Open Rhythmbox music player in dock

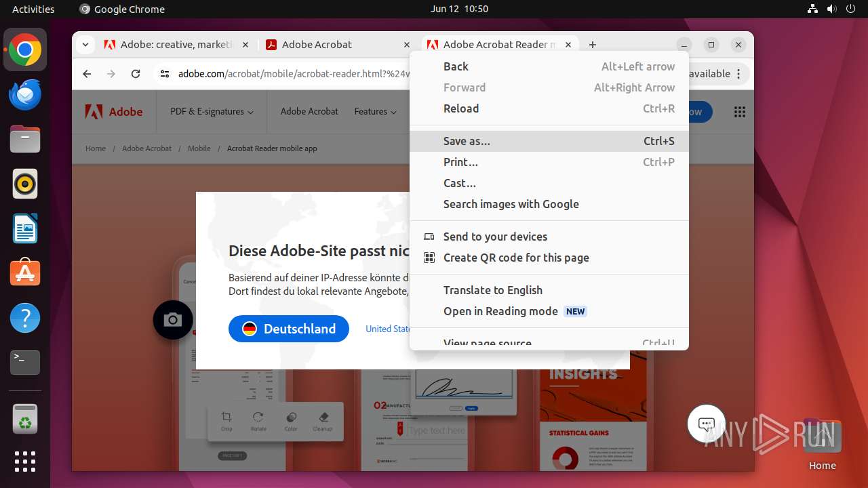(x=25, y=184)
